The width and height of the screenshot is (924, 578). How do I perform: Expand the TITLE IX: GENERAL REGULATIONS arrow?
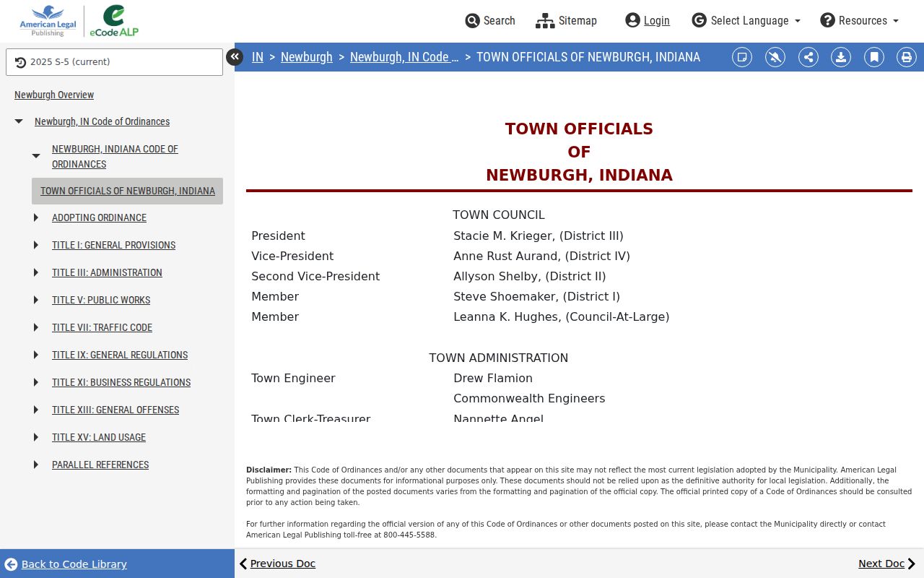click(36, 355)
